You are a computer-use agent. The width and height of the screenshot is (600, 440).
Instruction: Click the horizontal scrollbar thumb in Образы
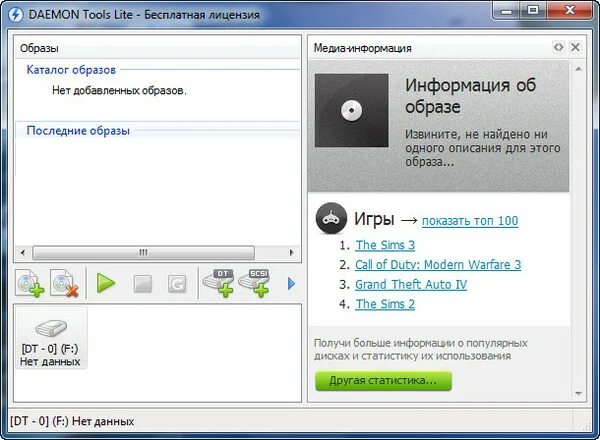(x=143, y=253)
